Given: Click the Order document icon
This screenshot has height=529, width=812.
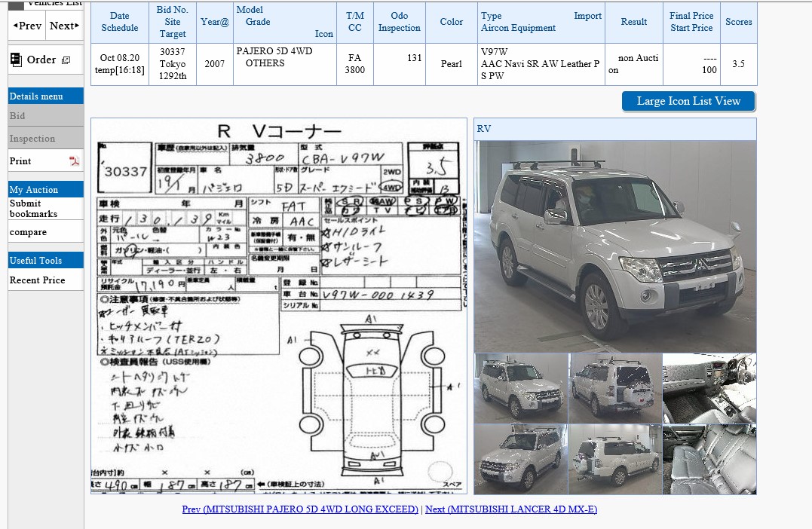Looking at the screenshot, I should (x=16, y=60).
